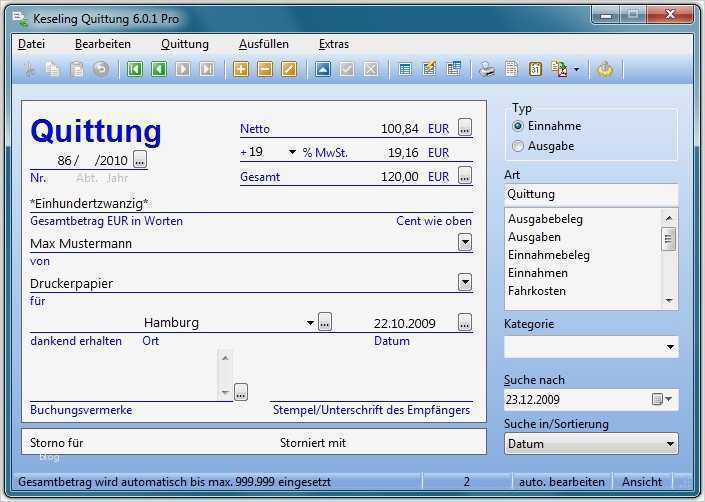Open the Extras menu

pyautogui.click(x=334, y=44)
